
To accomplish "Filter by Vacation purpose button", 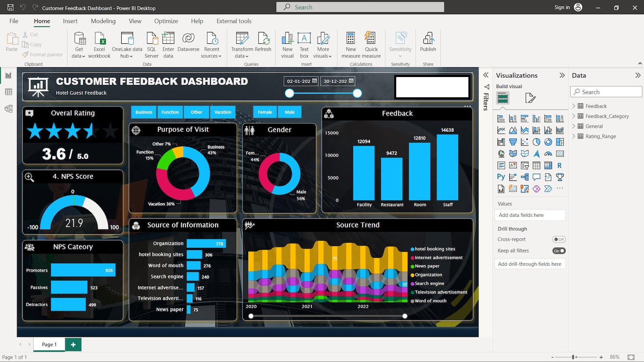I will click(223, 112).
